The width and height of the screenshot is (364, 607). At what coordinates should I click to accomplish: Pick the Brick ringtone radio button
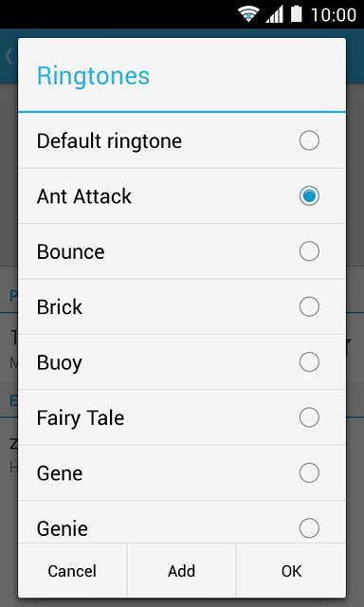309,306
